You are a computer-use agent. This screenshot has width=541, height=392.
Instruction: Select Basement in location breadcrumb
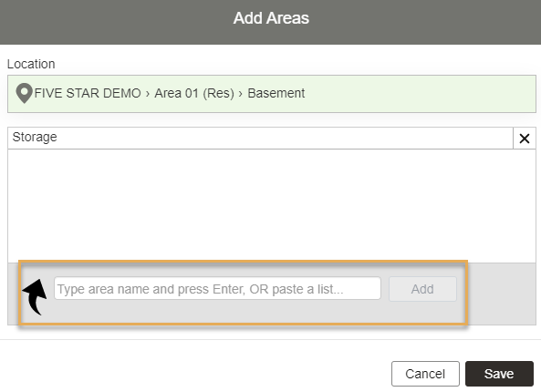pos(276,93)
